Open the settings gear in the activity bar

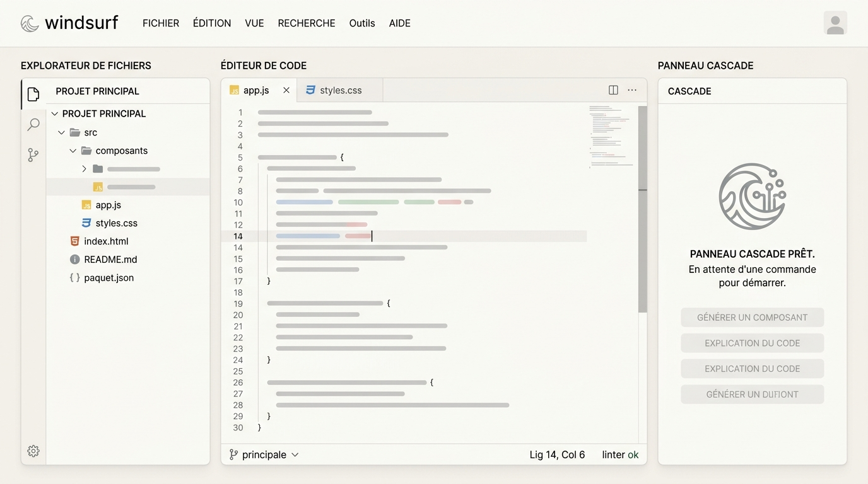click(33, 451)
